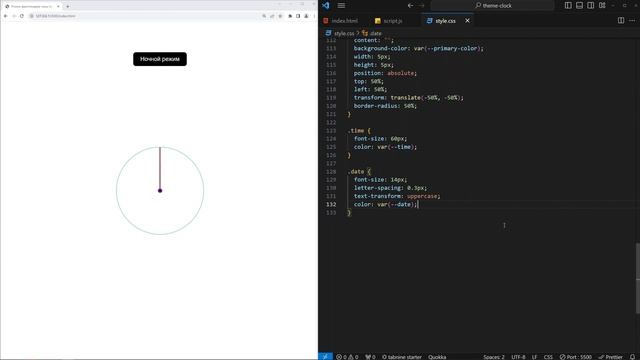
Task: Click the ports forwarded status indicator
Action: 370,356
